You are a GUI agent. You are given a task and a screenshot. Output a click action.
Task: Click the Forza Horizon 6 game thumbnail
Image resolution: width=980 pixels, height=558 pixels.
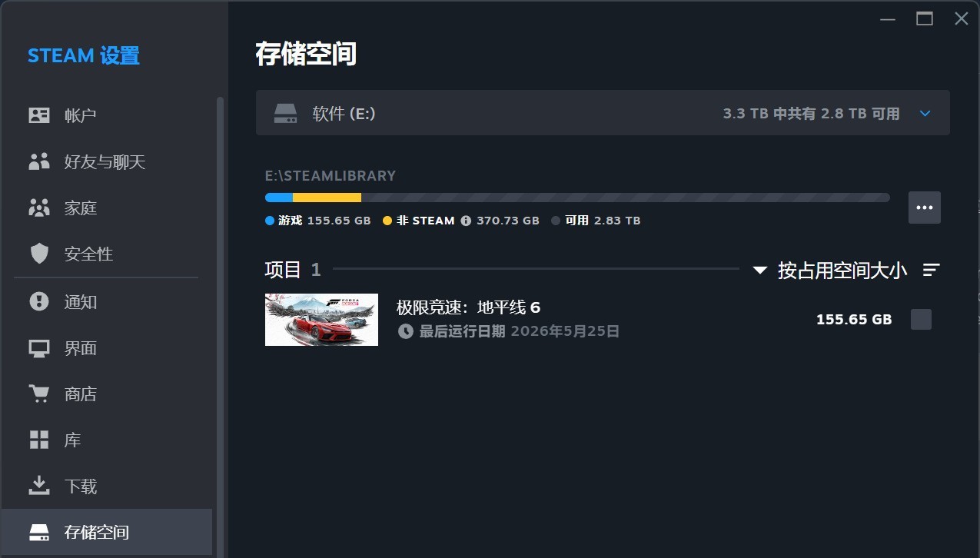[321, 320]
